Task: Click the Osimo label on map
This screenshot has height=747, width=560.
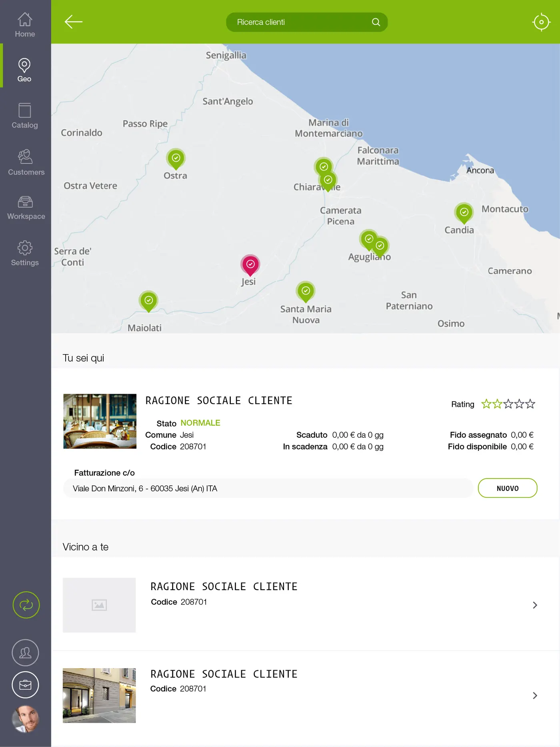Action: [x=451, y=323]
